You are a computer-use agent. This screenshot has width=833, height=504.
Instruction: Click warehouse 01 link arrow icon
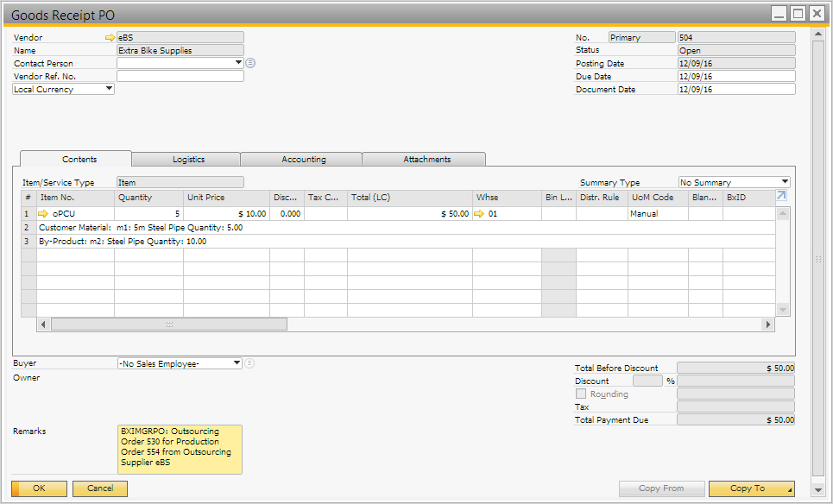coord(480,213)
